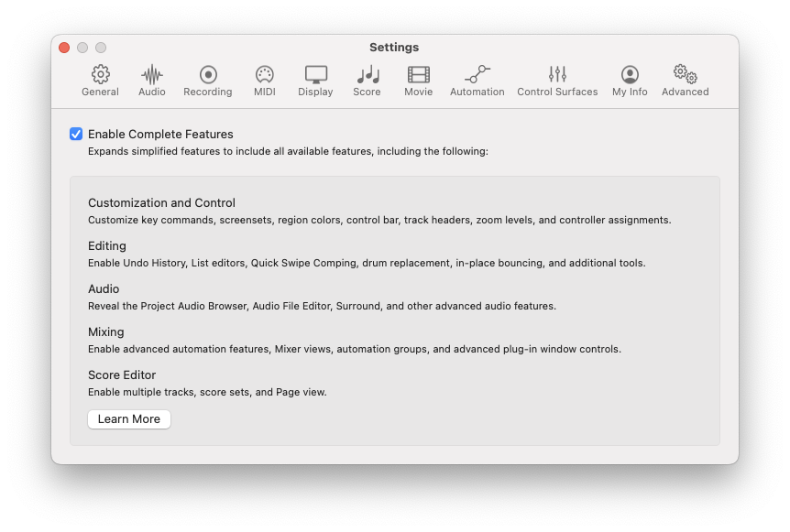Screen dimensions: 790x532
Task: Select the Audio waveform icon
Action: [152, 75]
